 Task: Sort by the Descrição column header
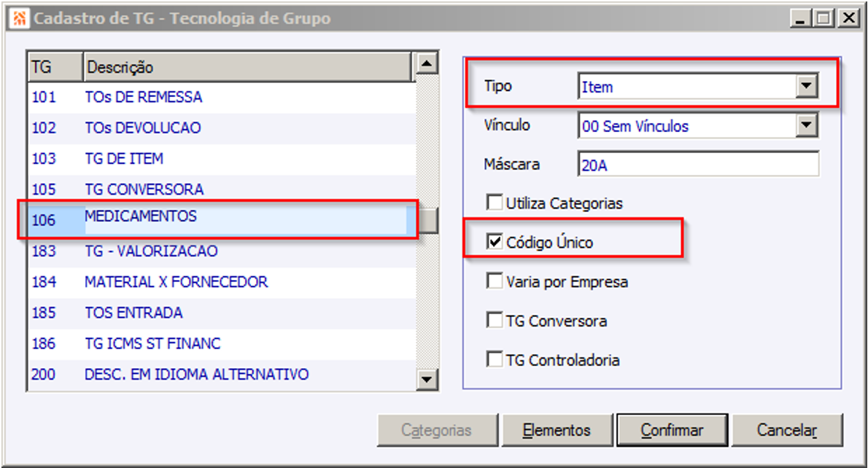[x=247, y=67]
